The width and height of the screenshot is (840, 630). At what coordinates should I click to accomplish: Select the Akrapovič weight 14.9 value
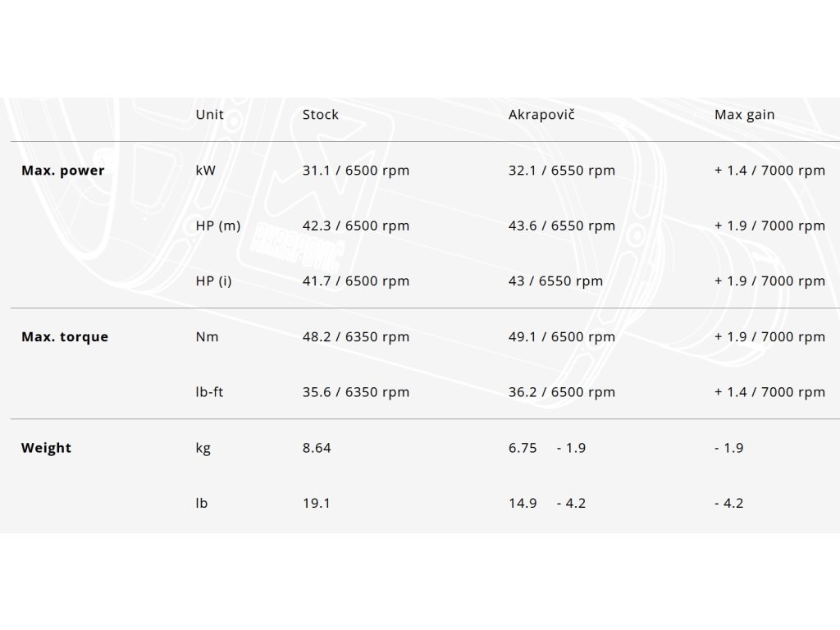[523, 503]
